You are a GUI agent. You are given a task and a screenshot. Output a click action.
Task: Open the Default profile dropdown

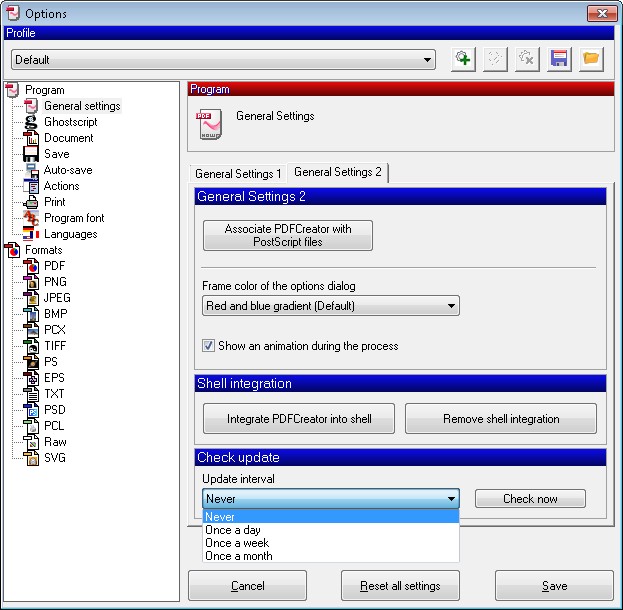point(223,60)
